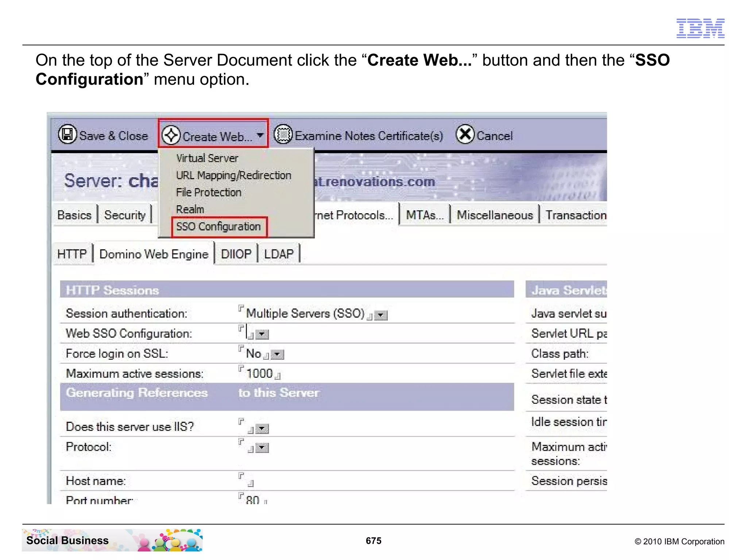Switch to the Basics tab
This screenshot has width=747, height=560.
[74, 215]
